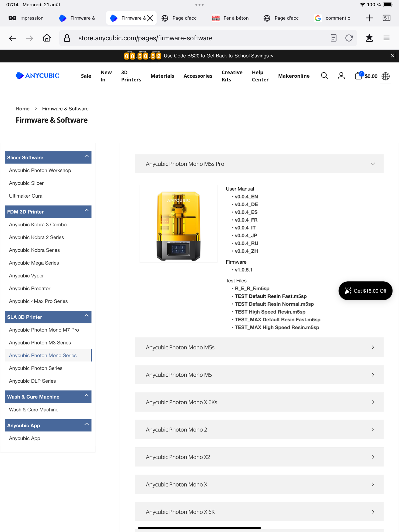The width and height of the screenshot is (399, 532).
Task: Open reader view for this page
Action: (x=333, y=38)
